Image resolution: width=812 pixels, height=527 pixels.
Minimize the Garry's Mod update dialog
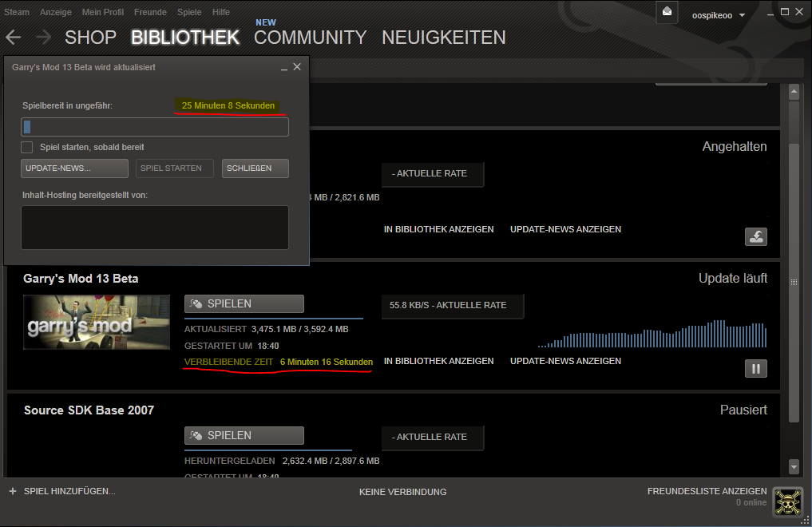(283, 68)
